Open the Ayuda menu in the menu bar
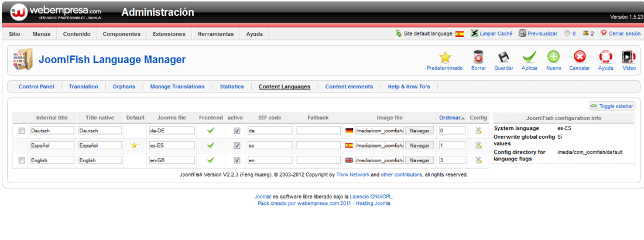The width and height of the screenshot is (644, 240). pyautogui.click(x=255, y=34)
